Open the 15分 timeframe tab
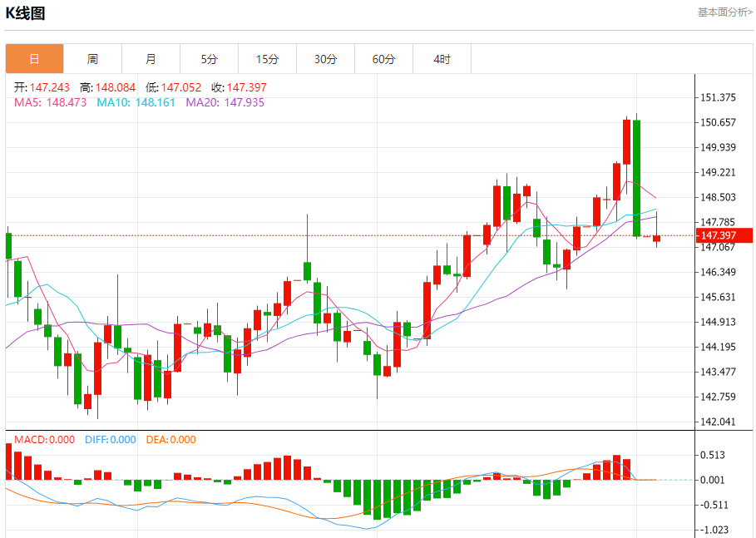Viewport: 756px width, 538px height. point(268,59)
